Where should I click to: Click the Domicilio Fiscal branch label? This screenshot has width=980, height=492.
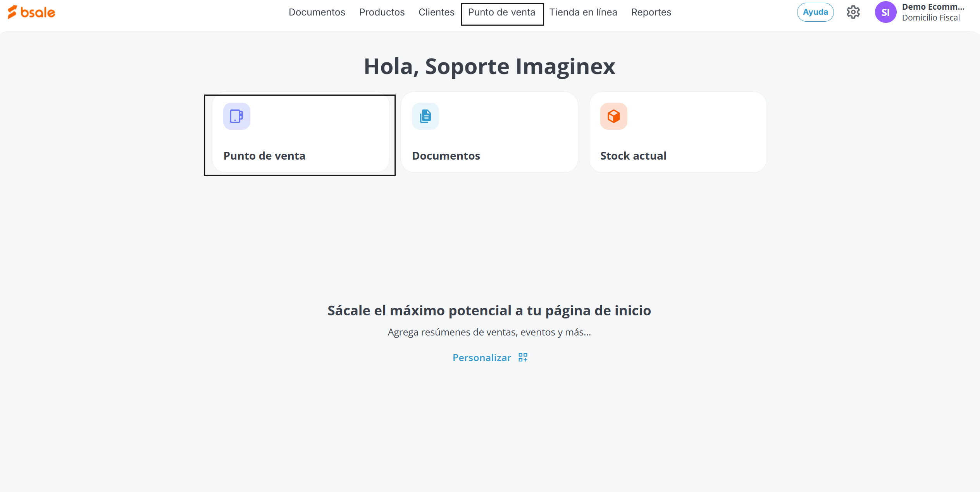click(x=930, y=18)
